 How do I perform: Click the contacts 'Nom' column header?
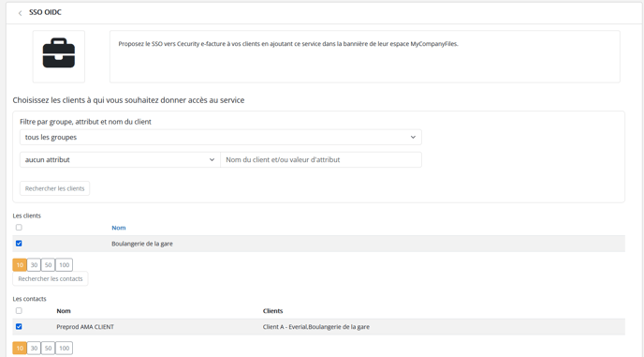(x=64, y=311)
